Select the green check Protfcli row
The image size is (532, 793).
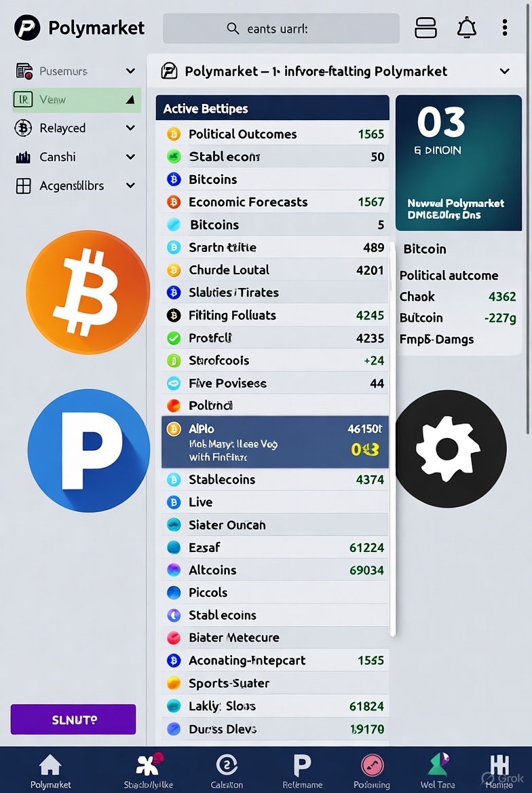pos(275,338)
